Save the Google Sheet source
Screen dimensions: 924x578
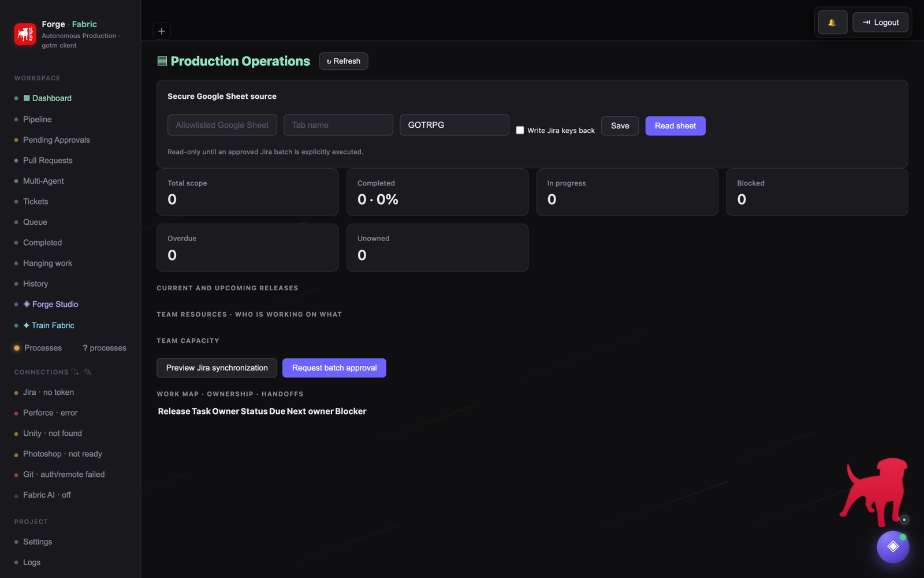[620, 126]
